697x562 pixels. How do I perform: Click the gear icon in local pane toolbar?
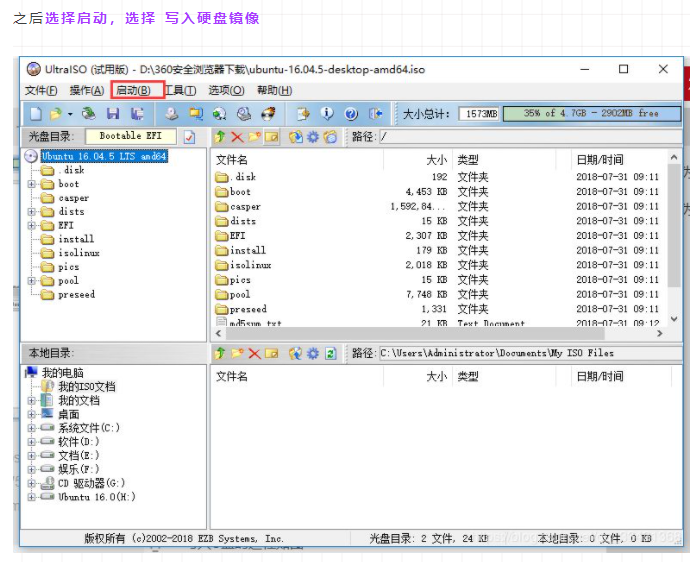(313, 354)
